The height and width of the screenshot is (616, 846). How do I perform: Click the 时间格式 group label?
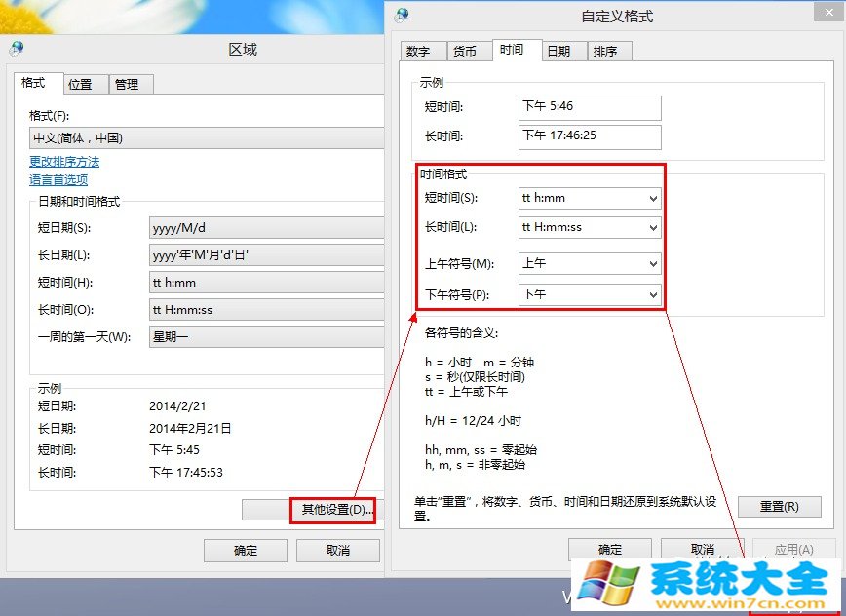(443, 173)
